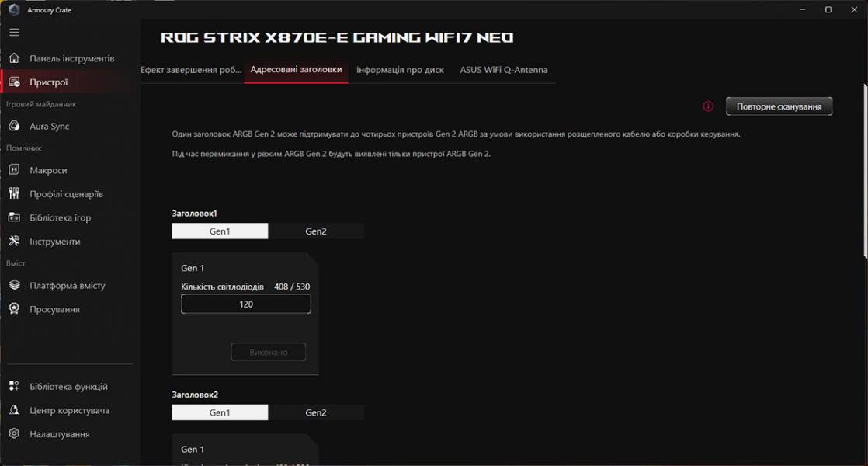Click the ROG STRIX X870E-E title
The height and width of the screenshot is (466, 868).
[337, 37]
